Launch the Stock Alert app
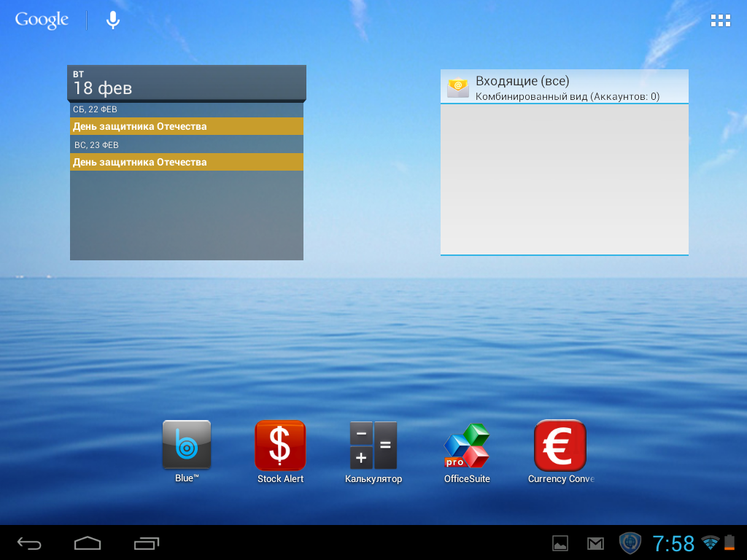Viewport: 747px width, 560px height. point(280,445)
